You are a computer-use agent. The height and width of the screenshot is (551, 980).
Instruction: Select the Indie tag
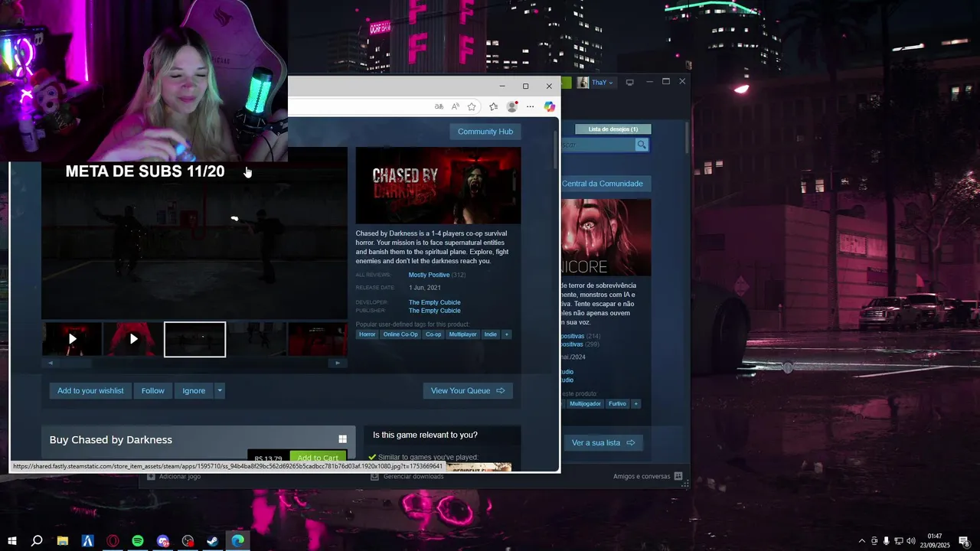pyautogui.click(x=491, y=334)
